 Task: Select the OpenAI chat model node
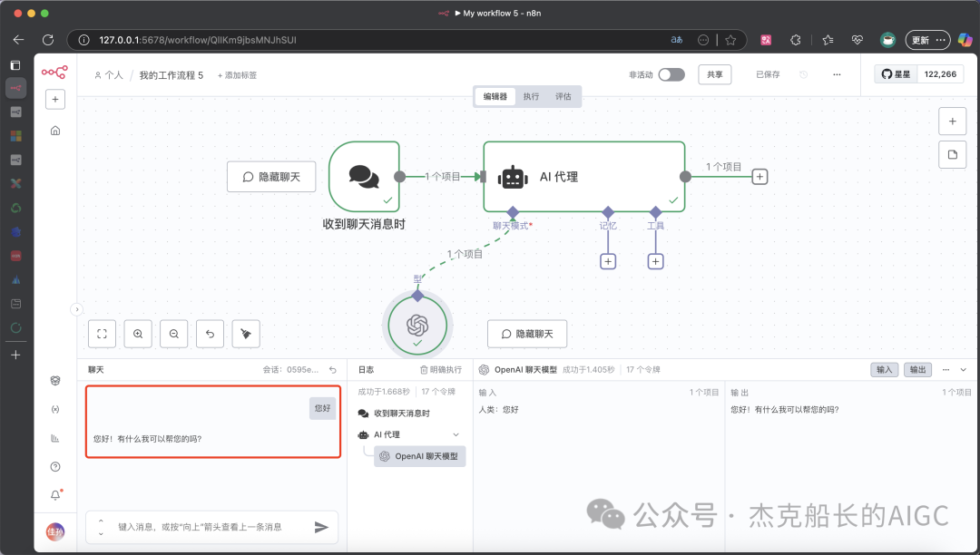(x=417, y=326)
